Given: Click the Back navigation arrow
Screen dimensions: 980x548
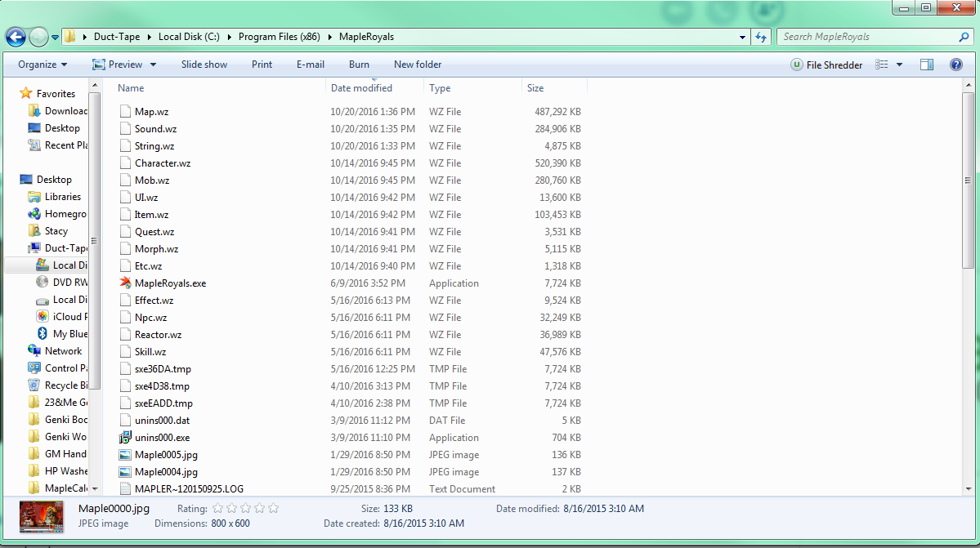Looking at the screenshot, I should coord(16,37).
